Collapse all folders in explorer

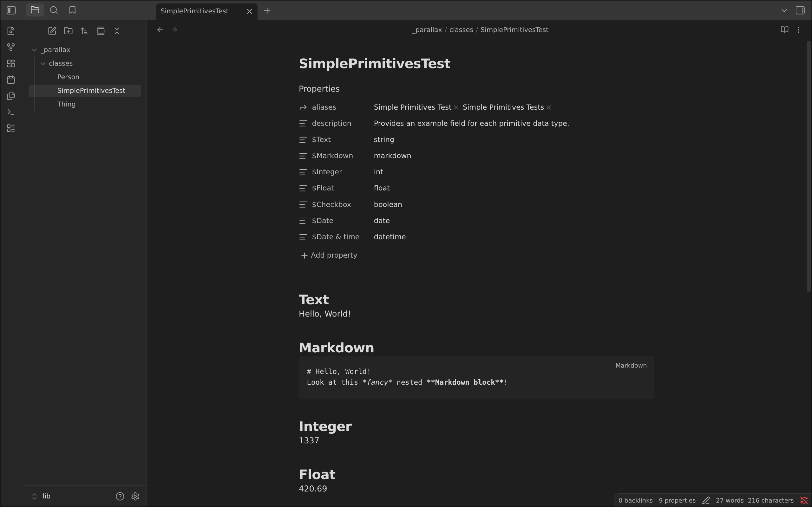(117, 31)
